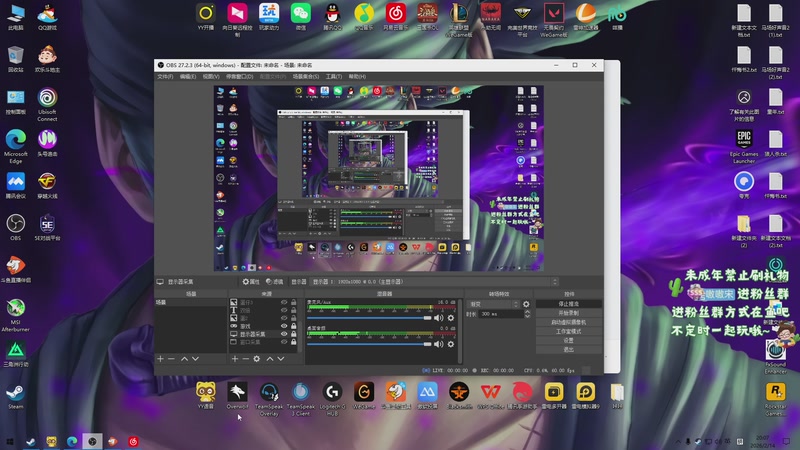This screenshot has width=800, height=450.
Task: Remove selected scene with minus icon
Action: click(171, 359)
